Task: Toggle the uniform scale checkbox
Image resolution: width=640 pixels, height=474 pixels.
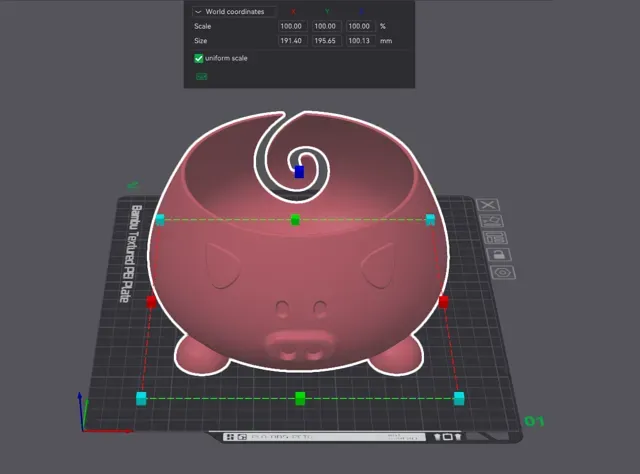Action: (x=198, y=58)
